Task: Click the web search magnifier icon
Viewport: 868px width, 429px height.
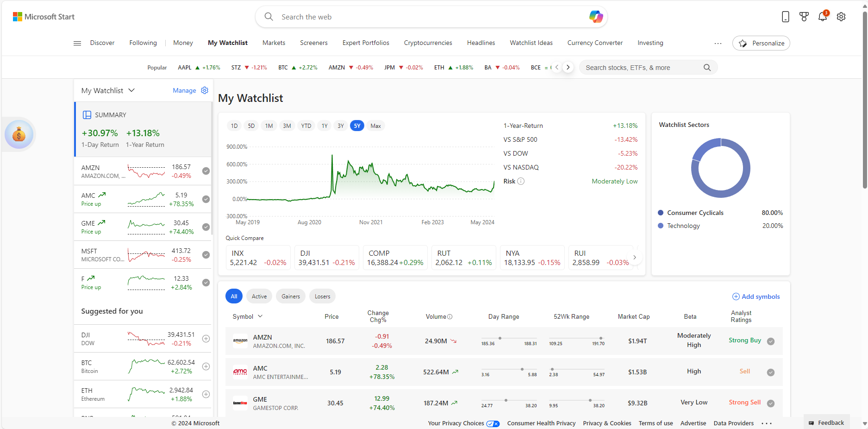Action: 269,17
